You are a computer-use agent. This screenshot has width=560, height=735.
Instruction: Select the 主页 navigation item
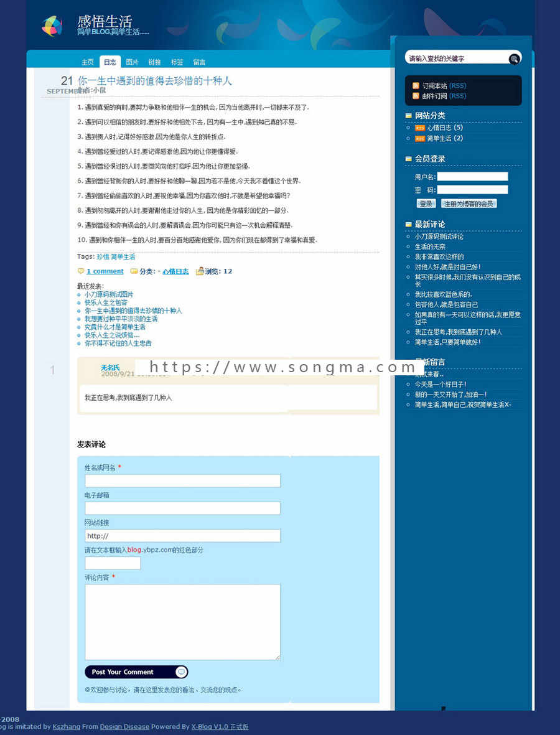86,62
